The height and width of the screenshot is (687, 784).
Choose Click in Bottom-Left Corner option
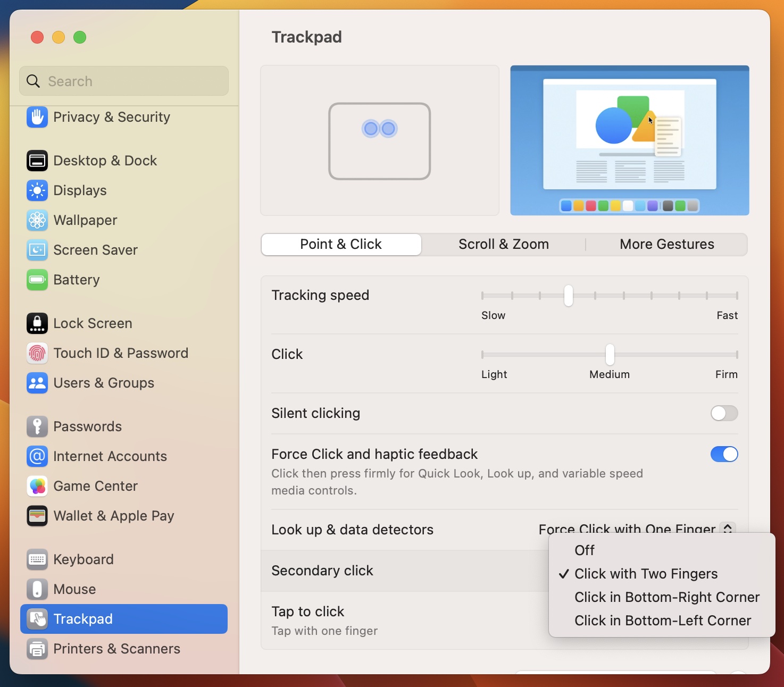[x=662, y=621]
